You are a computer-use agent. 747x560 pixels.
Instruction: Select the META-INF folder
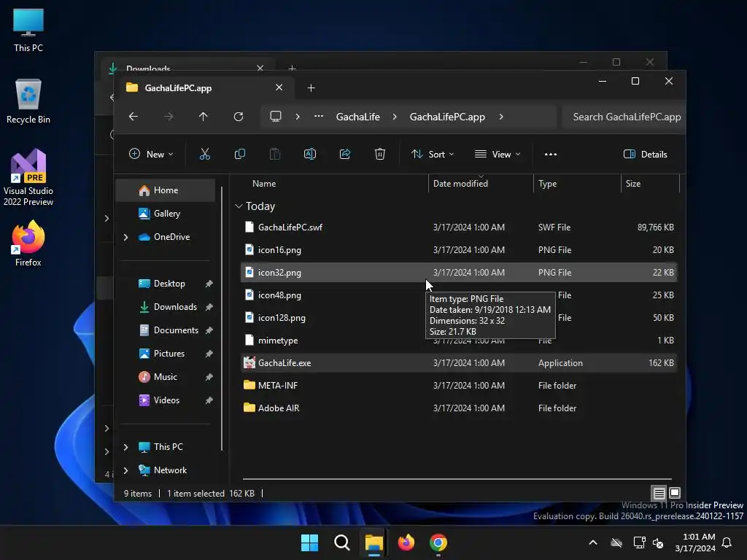[458, 385]
